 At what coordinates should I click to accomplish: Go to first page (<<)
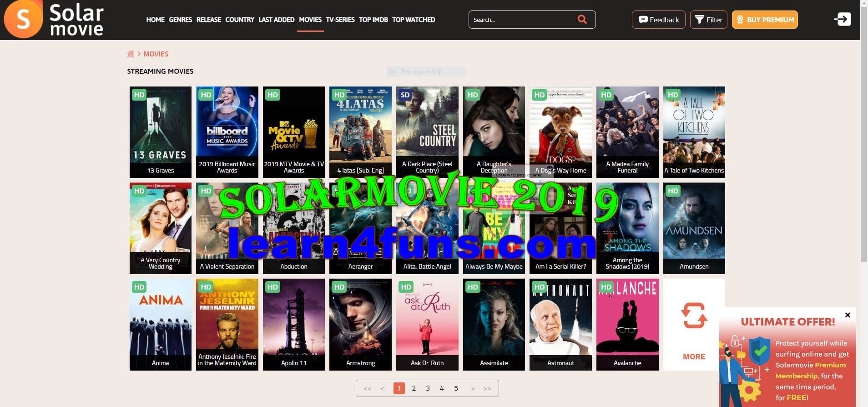368,388
